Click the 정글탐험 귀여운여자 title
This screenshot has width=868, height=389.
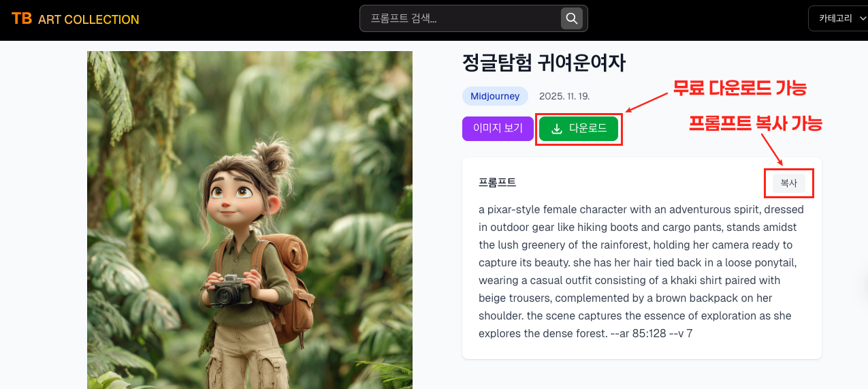(x=544, y=63)
